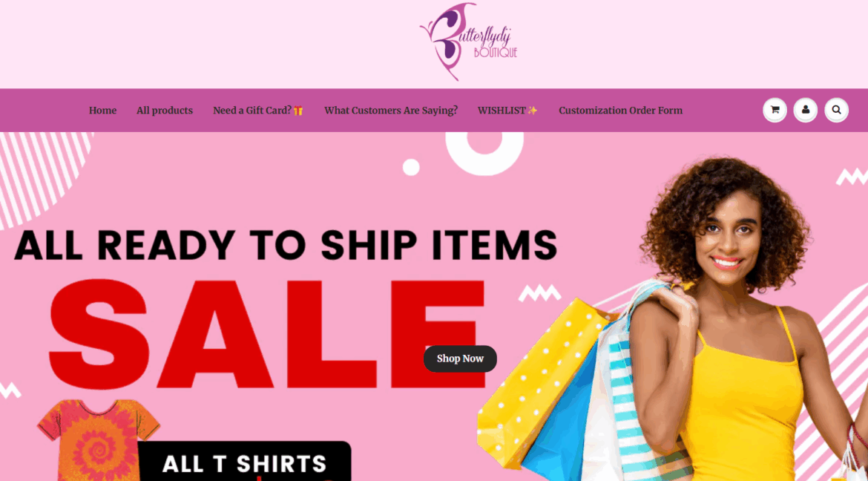Click the sparkles emoji next to WISHLIST
Screen dimensions: 868x481
(533, 111)
